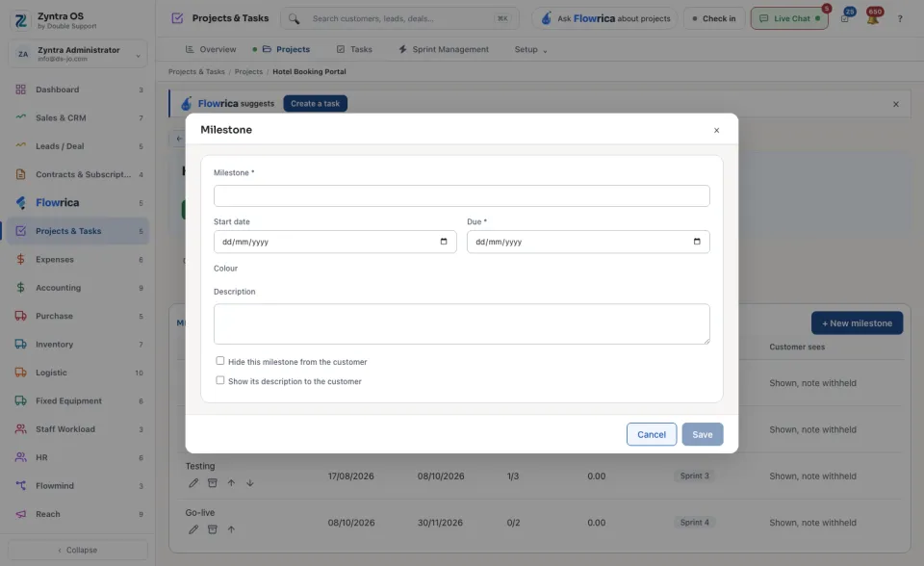Click the Zyntra OS logo

pos(21,20)
